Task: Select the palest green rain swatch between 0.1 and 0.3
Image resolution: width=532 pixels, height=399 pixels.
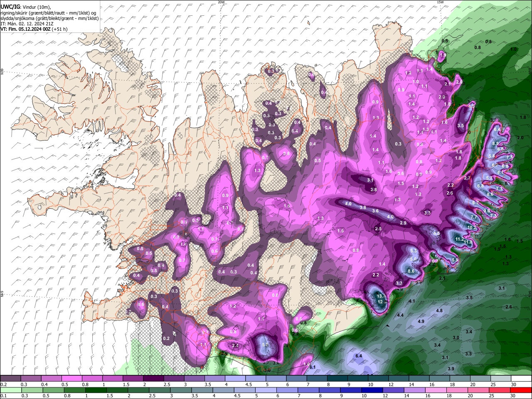Action: tap(11, 390)
